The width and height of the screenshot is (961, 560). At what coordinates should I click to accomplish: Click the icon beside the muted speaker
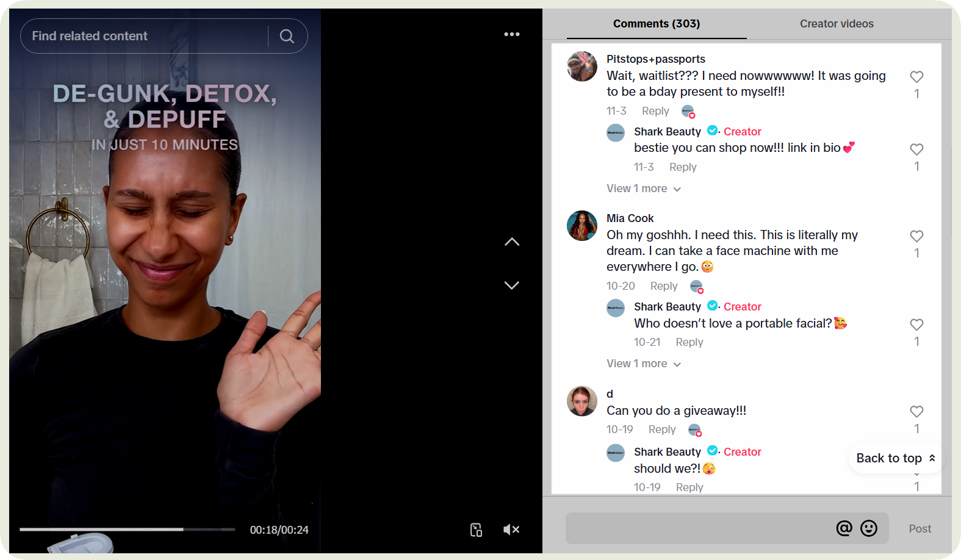tap(477, 529)
